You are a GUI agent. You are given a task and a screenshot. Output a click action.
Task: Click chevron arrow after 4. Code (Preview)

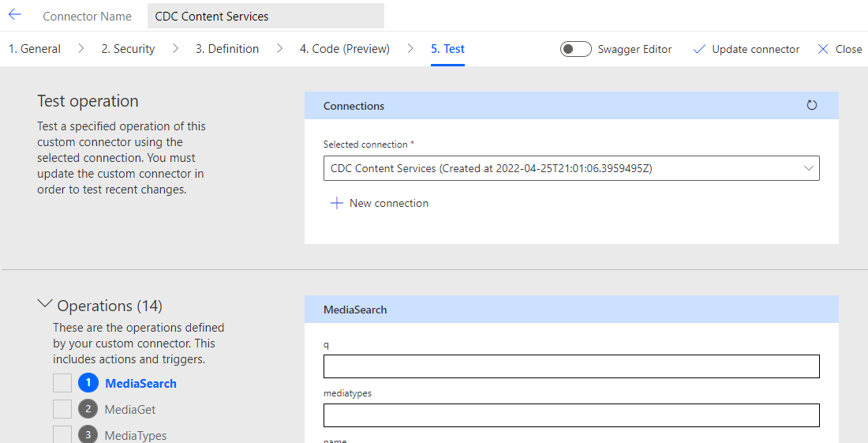pos(410,49)
